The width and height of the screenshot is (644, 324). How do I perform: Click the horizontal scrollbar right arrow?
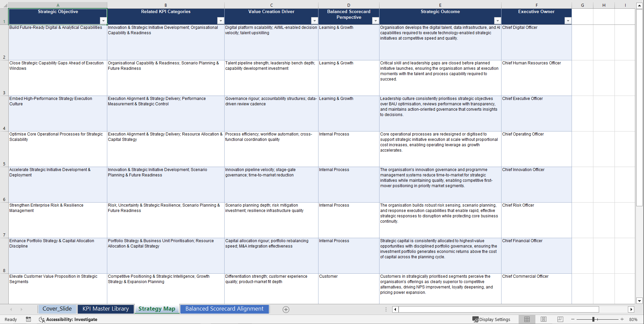(631, 309)
